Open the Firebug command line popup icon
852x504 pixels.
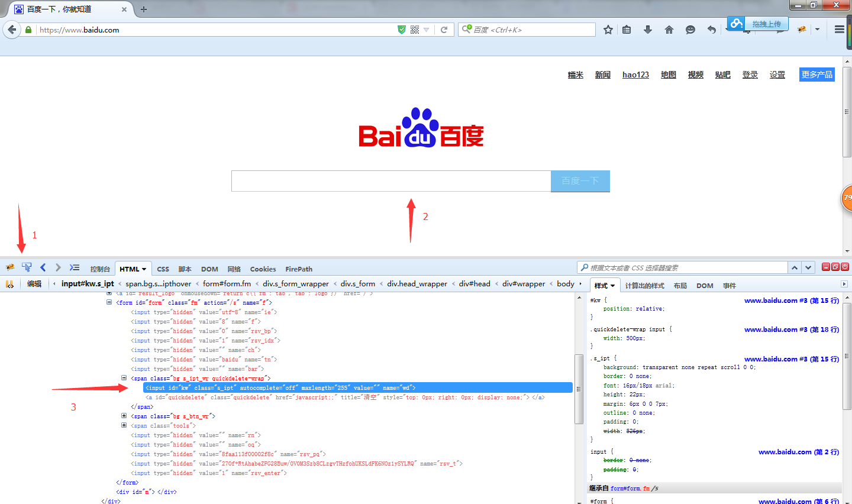click(x=75, y=267)
